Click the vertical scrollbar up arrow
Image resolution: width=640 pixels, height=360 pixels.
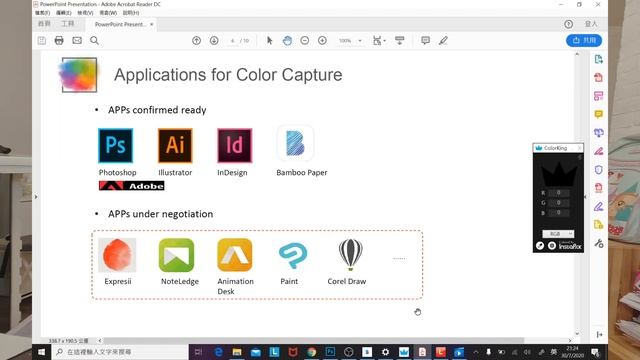click(577, 54)
